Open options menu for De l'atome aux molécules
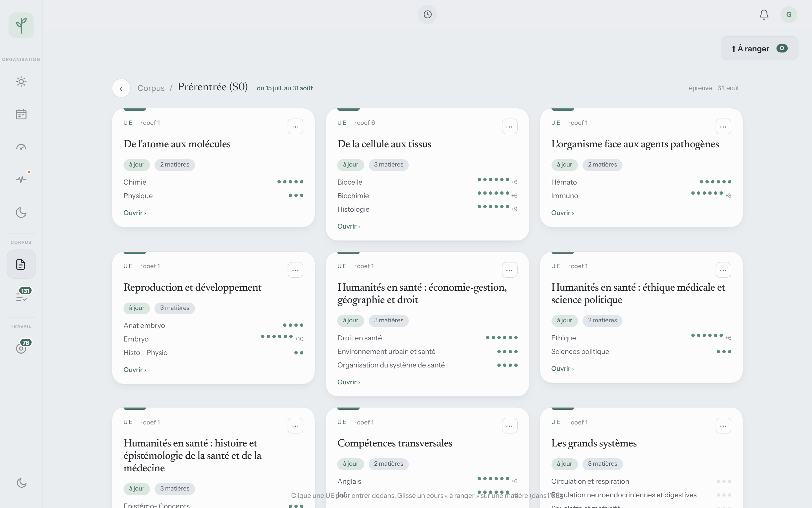 tap(295, 127)
